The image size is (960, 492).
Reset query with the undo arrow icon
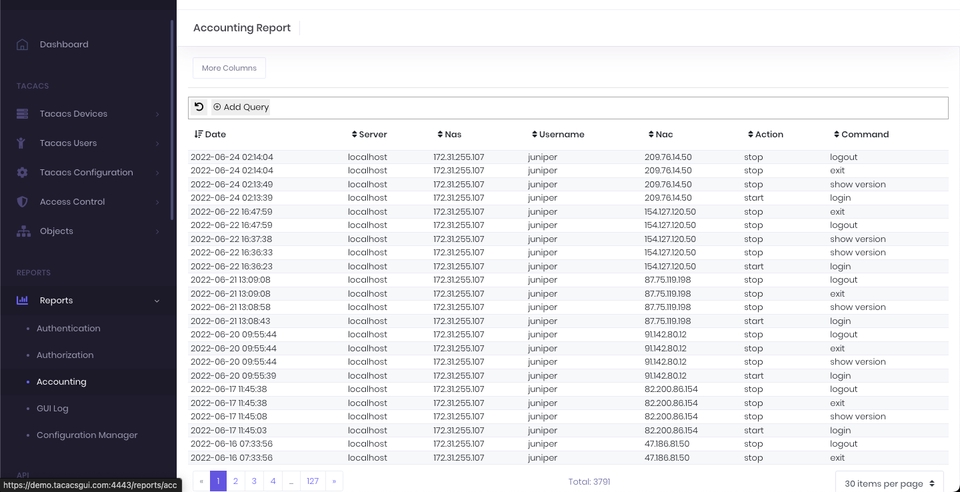[199, 107]
